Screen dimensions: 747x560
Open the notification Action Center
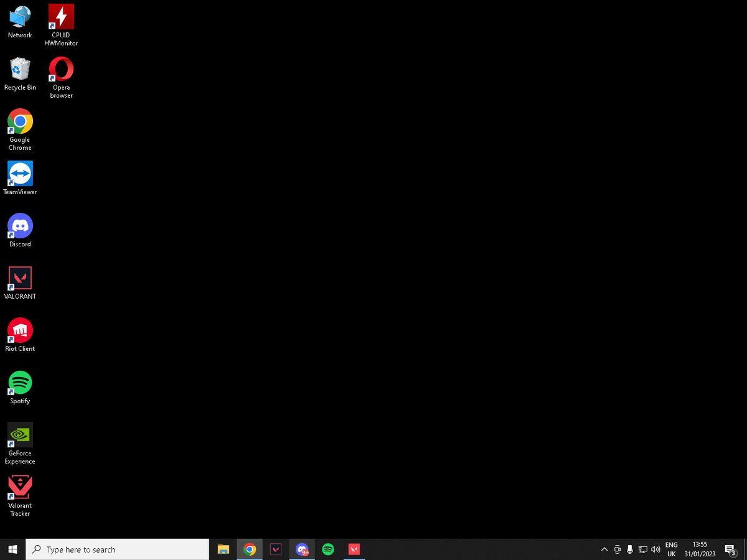[x=731, y=549]
